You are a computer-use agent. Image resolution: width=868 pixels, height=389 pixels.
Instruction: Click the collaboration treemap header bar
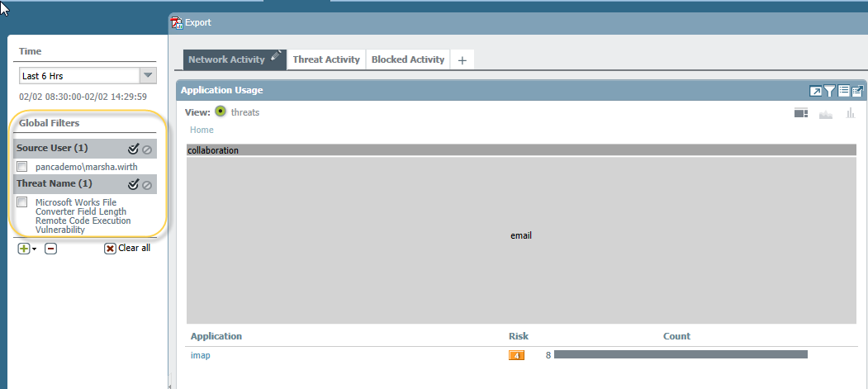pos(521,150)
